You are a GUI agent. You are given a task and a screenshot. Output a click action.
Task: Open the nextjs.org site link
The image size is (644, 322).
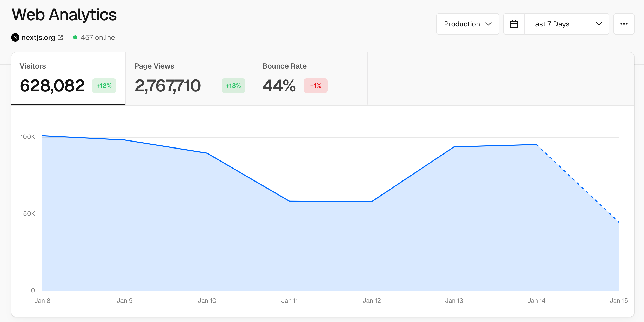(38, 38)
